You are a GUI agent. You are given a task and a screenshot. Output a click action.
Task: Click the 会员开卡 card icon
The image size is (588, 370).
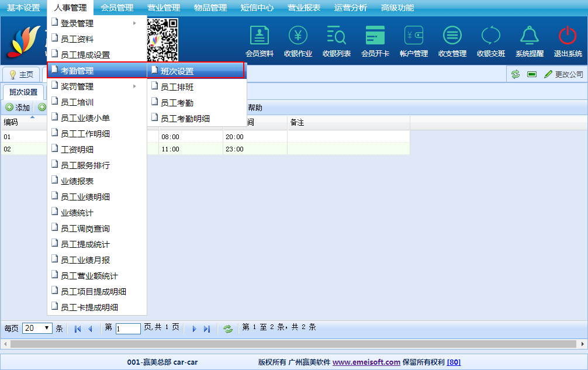pyautogui.click(x=375, y=36)
